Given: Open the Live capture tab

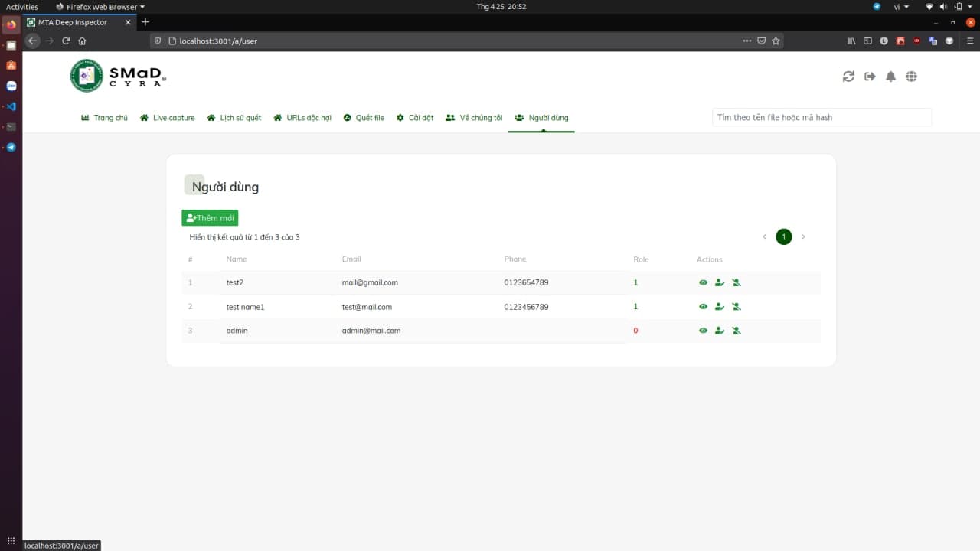Looking at the screenshot, I should [x=167, y=118].
